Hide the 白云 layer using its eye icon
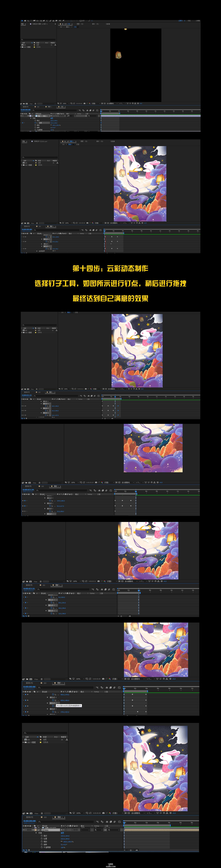The width and height of the screenshot is (221, 868). coord(24,830)
